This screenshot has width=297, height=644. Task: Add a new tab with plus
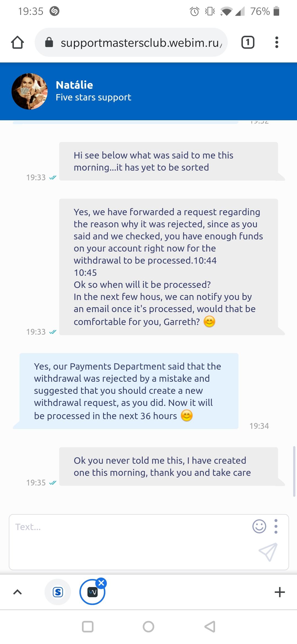point(280,592)
